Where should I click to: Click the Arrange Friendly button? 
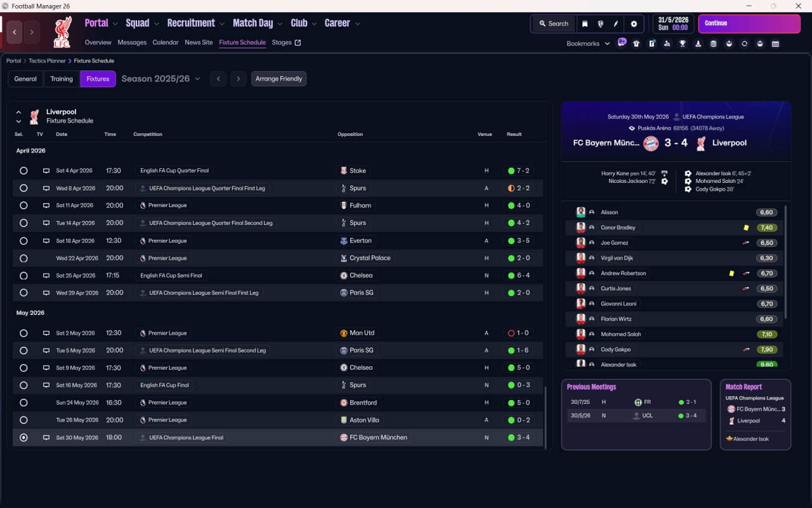point(278,79)
